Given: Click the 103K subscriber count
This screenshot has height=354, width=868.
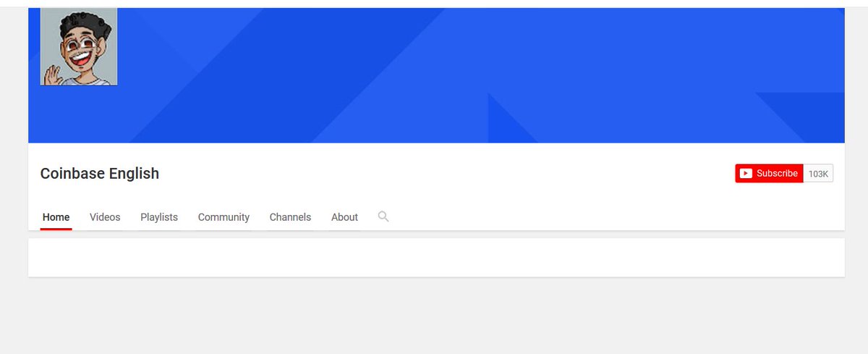Looking at the screenshot, I should [818, 174].
